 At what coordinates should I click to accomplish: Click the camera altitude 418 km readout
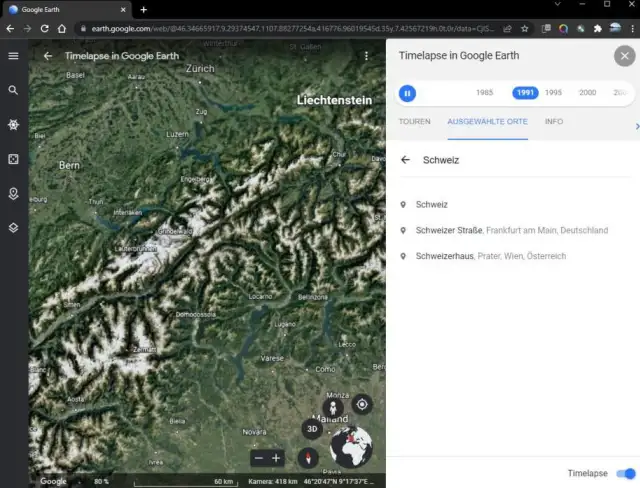[x=273, y=481]
